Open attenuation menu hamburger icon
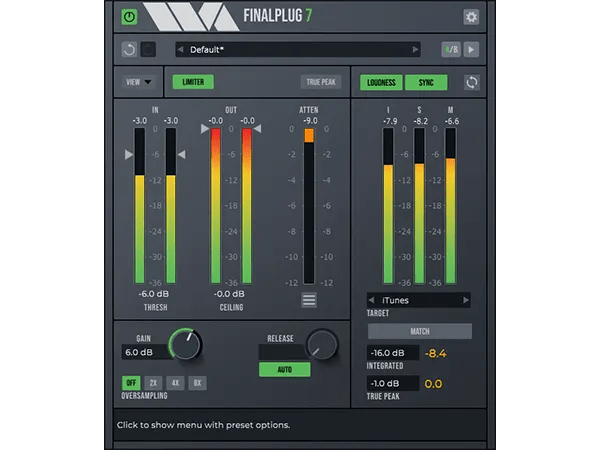Image resolution: width=600 pixels, height=450 pixels. (x=309, y=300)
